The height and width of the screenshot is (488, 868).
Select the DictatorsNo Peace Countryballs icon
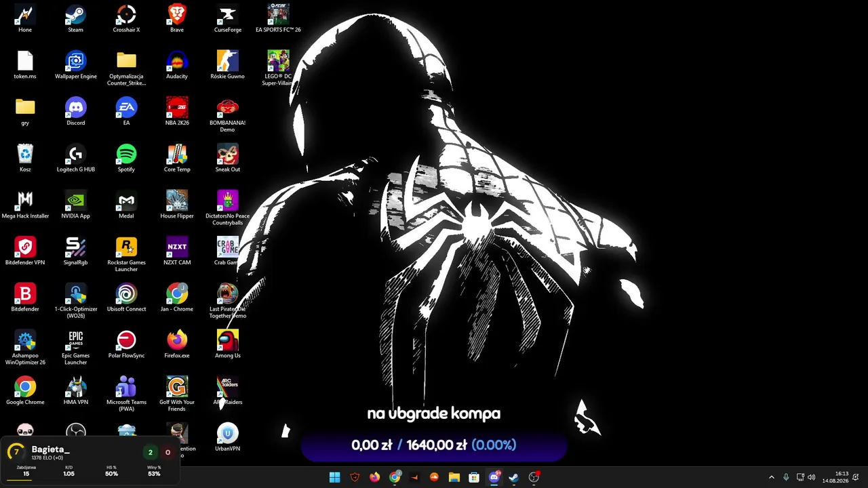(x=228, y=208)
